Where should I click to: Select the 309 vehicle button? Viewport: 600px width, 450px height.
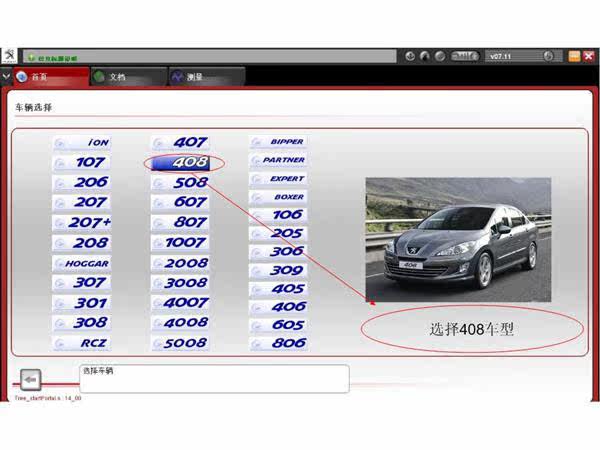click(x=278, y=271)
